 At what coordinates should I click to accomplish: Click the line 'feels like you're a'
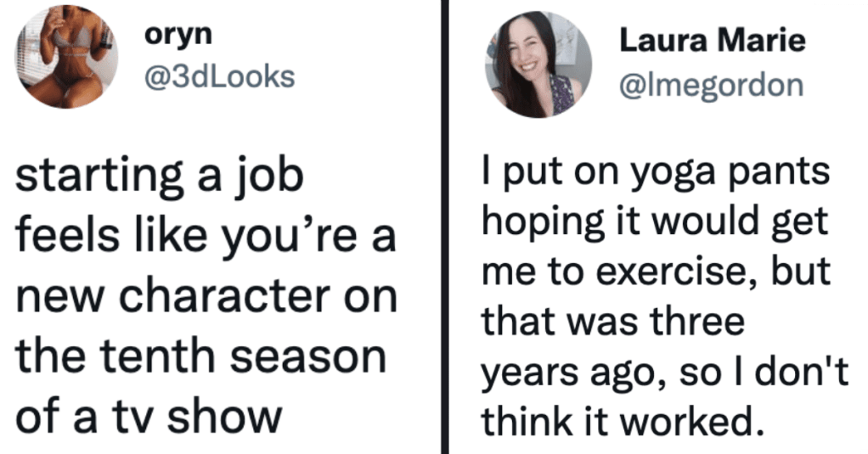(x=206, y=237)
